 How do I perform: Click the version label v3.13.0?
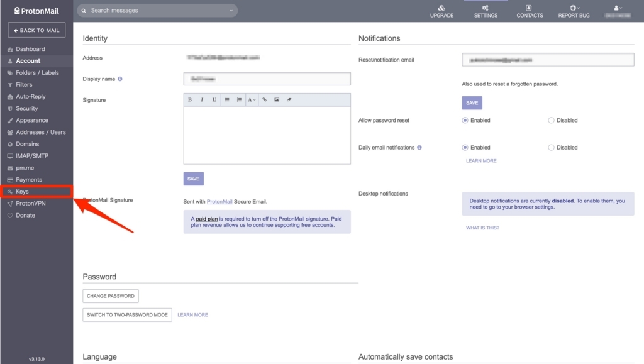coord(36,359)
